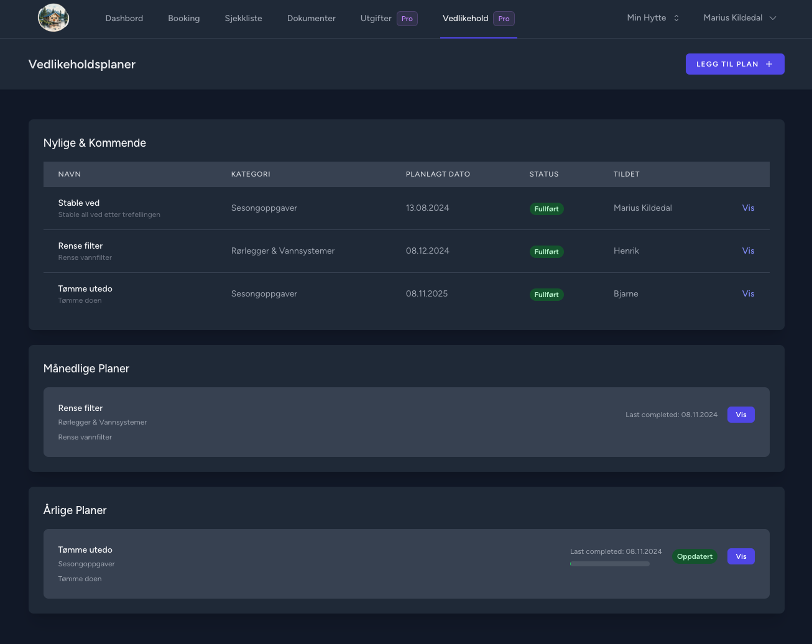Screen dimensions: 812x644
Task: Open the Min Hytte selector
Action: pos(653,18)
